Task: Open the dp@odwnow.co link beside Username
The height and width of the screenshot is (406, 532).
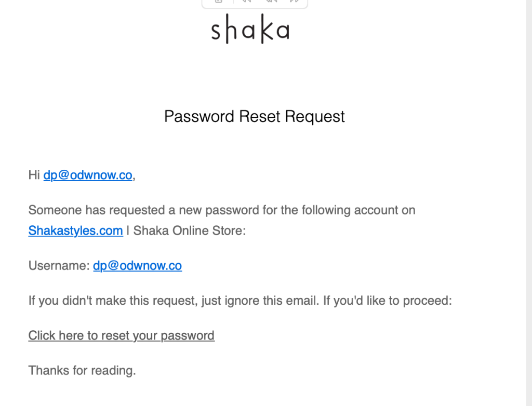Action: click(137, 266)
